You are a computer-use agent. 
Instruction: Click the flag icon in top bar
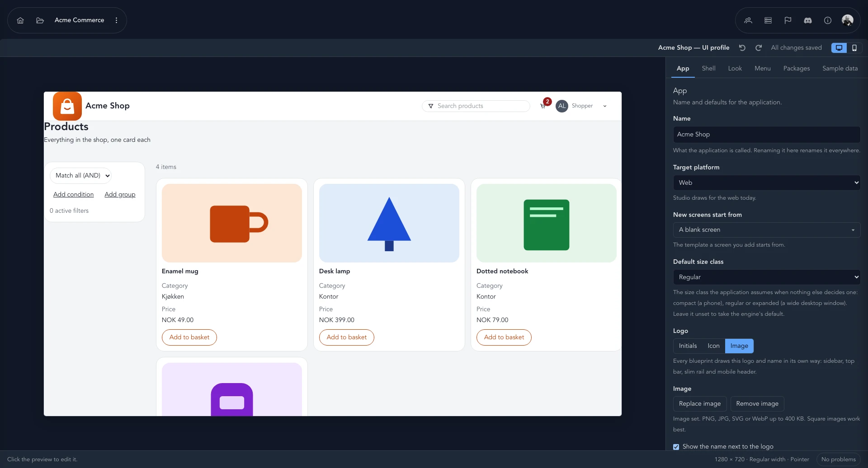coord(788,20)
